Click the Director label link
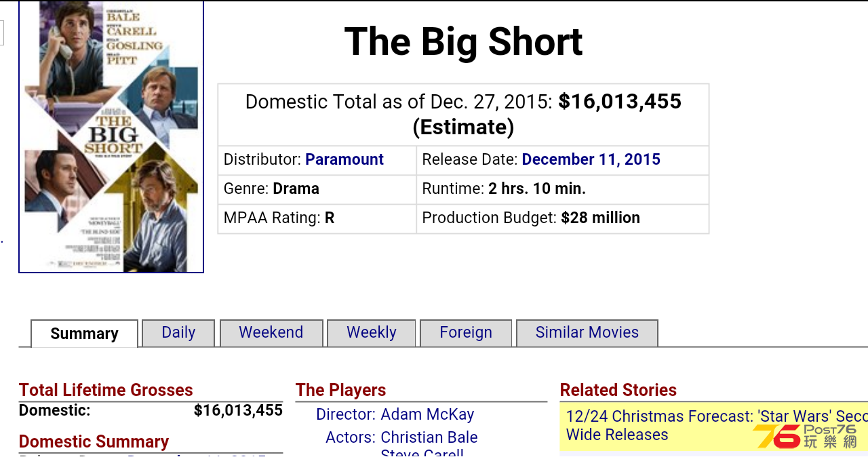Screen dimensions: 868x457 pyautogui.click(x=346, y=414)
